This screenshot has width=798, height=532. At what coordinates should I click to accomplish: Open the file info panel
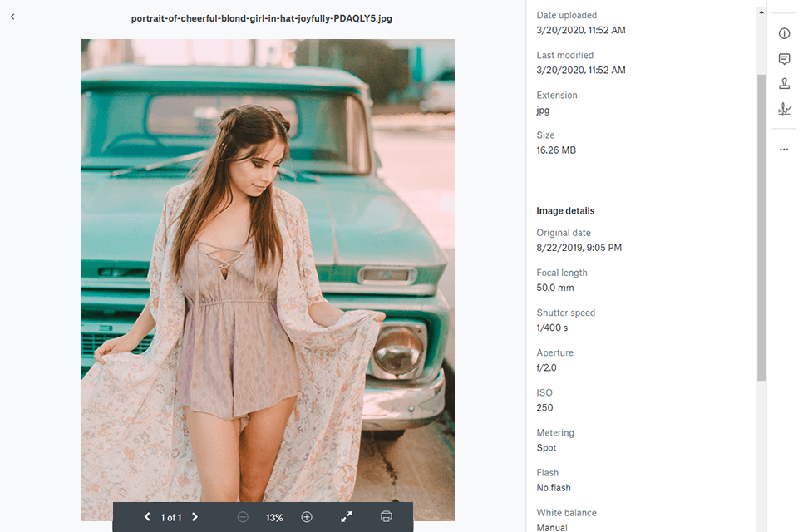(x=784, y=33)
